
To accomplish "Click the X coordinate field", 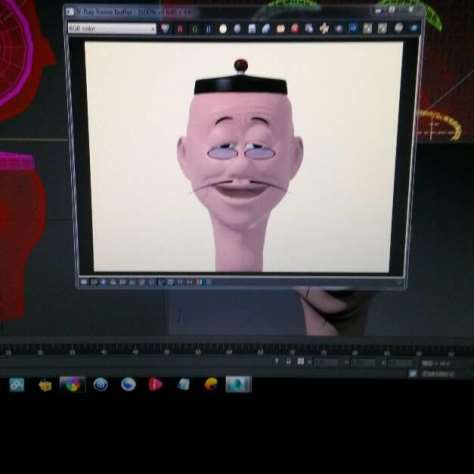I will click(327, 363).
